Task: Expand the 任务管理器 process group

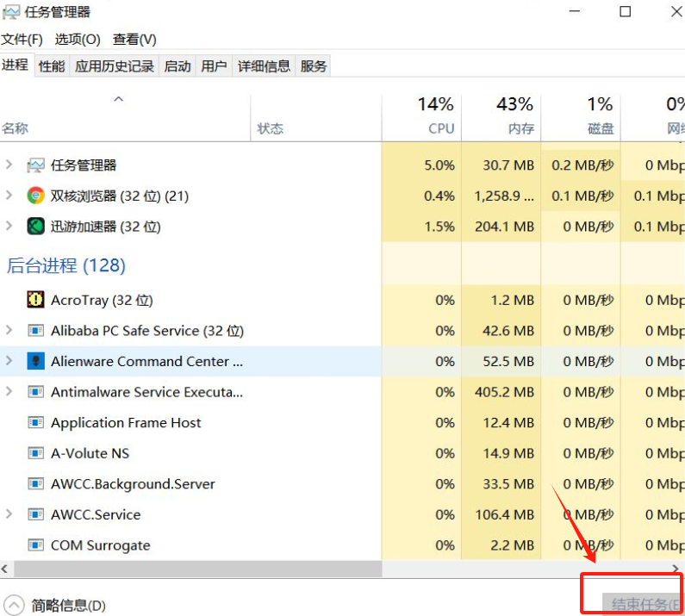Action: (x=9, y=165)
